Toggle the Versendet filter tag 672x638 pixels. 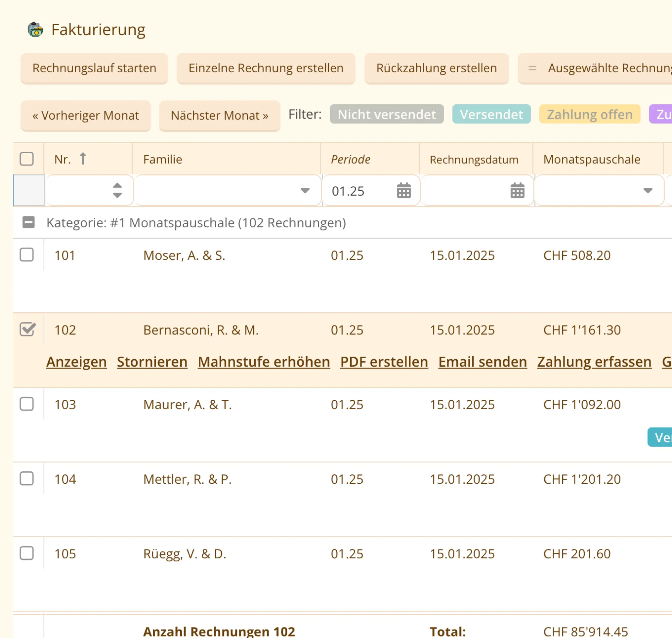pyautogui.click(x=491, y=114)
